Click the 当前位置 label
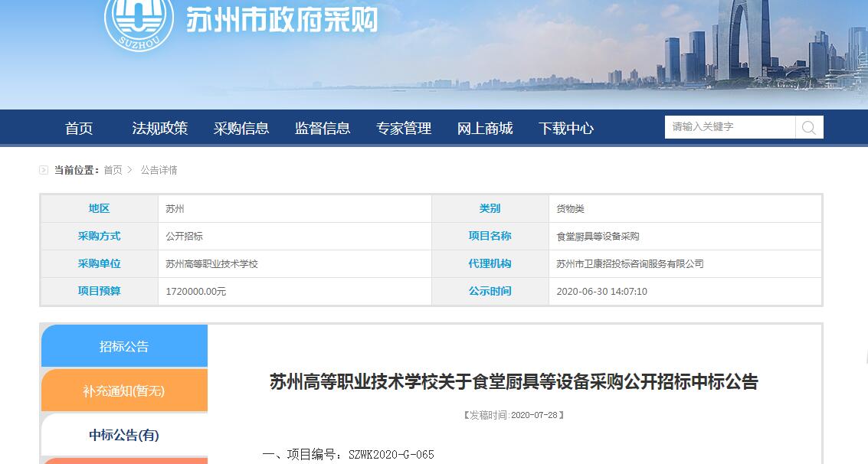This screenshot has width=868, height=464. coord(77,170)
